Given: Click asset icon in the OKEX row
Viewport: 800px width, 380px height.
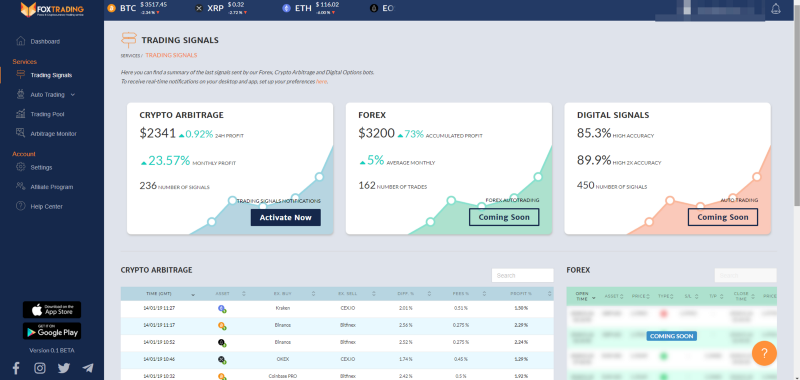Looking at the screenshot, I should coord(222,359).
